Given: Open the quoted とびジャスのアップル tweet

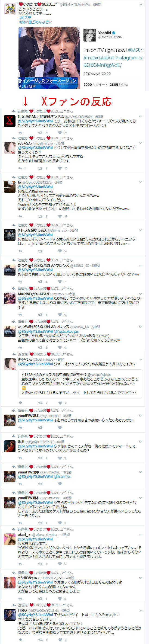Looking at the screenshot, I should coord(80,383).
